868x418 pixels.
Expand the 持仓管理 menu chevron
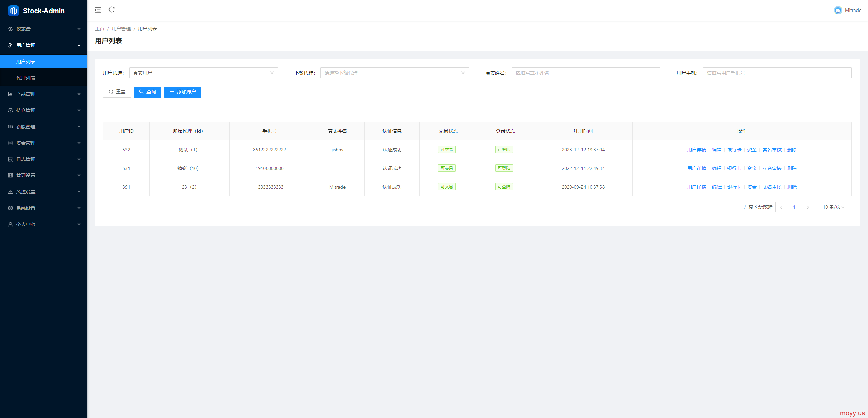79,110
